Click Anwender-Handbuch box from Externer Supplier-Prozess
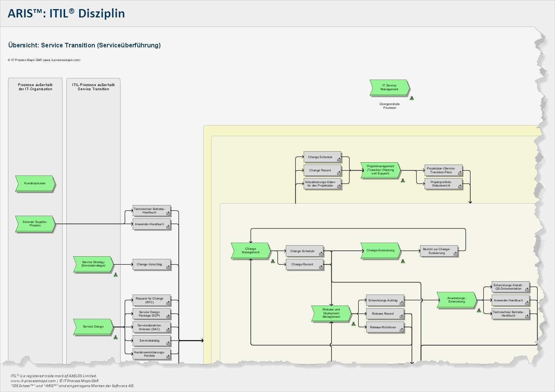 pyautogui.click(x=152, y=224)
